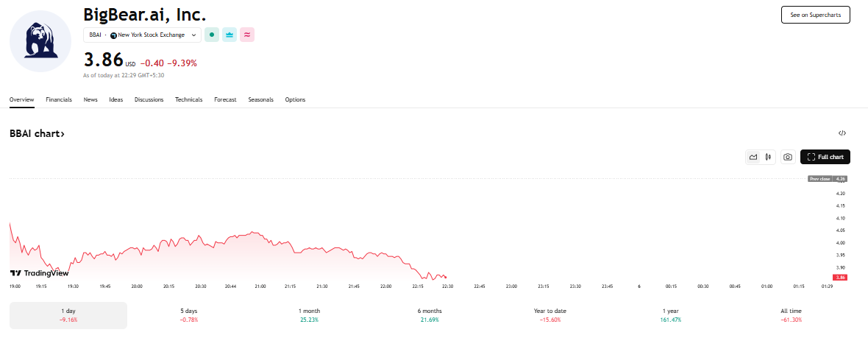
Task: View the Seasonals tab
Action: point(260,99)
